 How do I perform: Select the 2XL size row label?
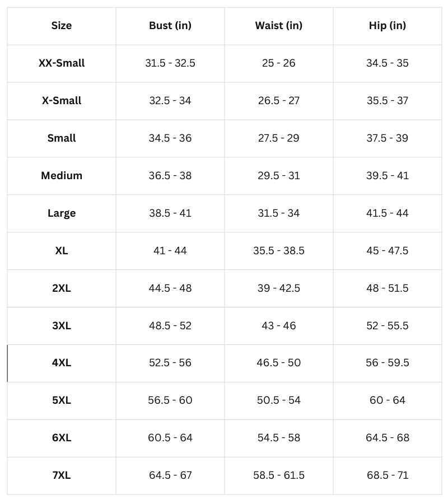click(x=62, y=288)
